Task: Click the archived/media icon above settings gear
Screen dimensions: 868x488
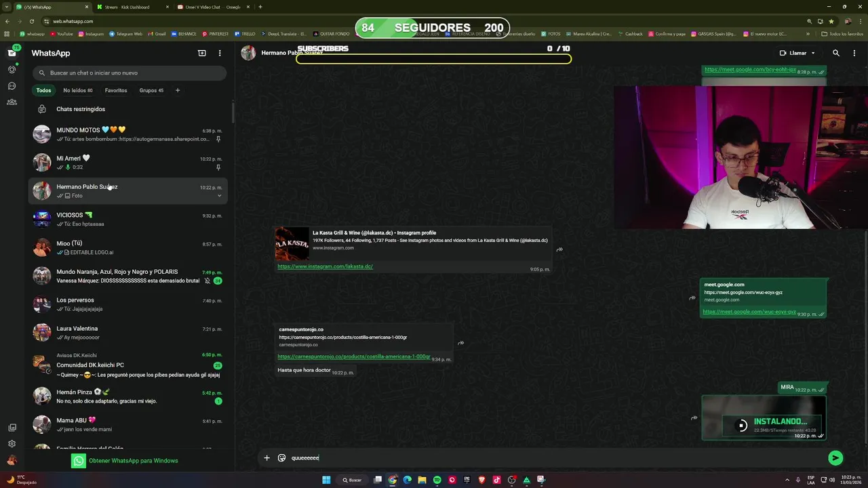Action: coord(12,428)
